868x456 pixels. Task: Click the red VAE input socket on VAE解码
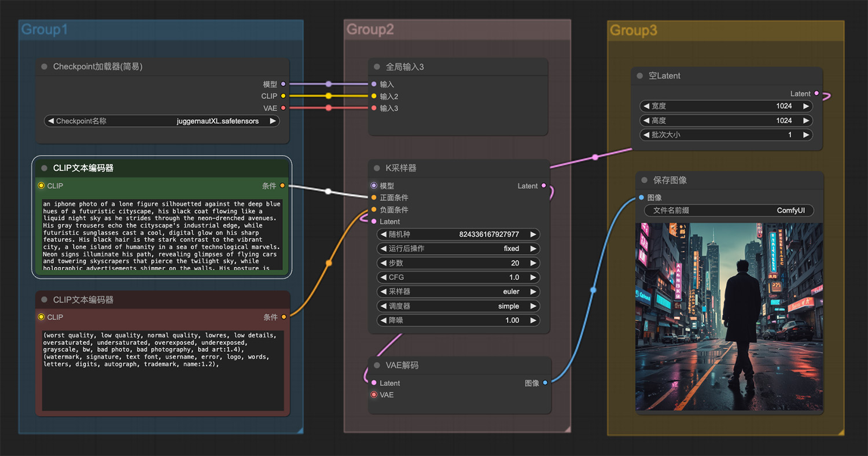[374, 395]
